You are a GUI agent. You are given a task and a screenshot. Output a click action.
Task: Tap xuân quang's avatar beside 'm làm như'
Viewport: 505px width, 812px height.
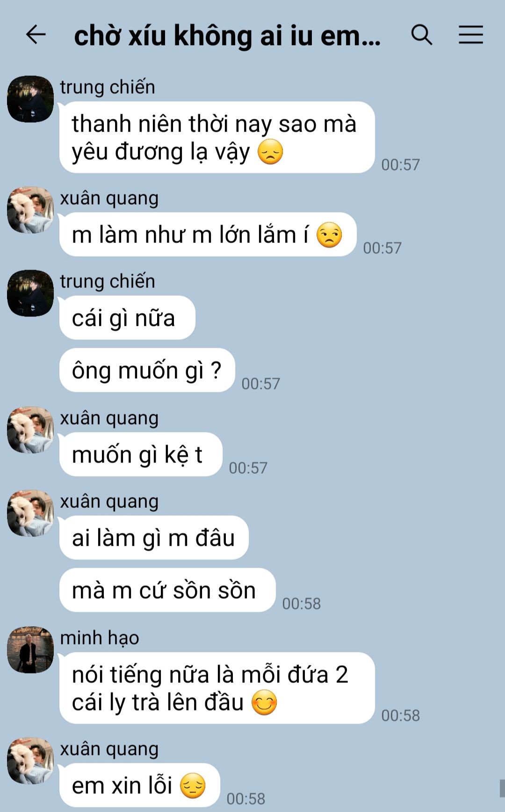30,210
